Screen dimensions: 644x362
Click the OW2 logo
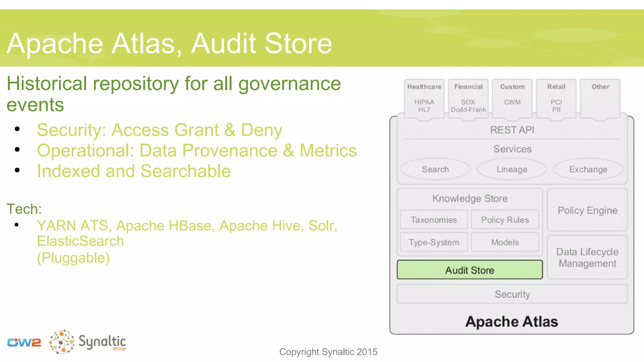coord(24,343)
